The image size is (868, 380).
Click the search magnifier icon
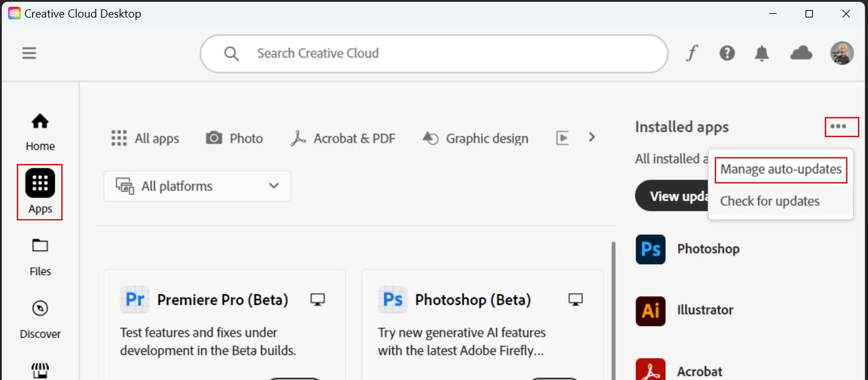coord(231,54)
